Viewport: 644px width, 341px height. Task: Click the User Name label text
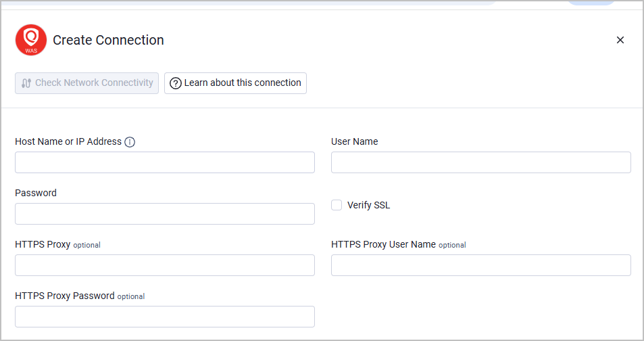pos(355,141)
